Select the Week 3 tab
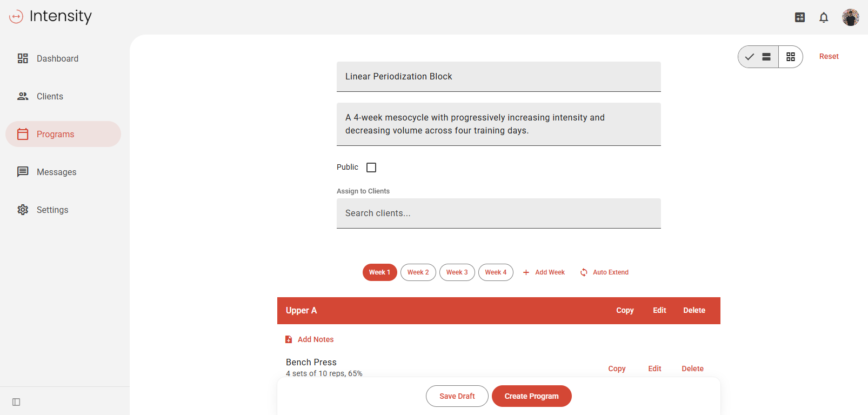The image size is (868, 415). click(x=457, y=272)
